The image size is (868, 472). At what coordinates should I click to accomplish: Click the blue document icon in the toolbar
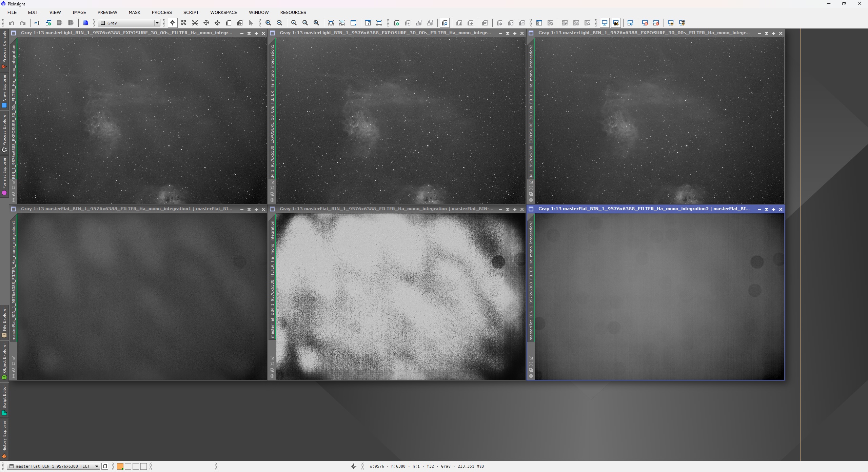85,23
